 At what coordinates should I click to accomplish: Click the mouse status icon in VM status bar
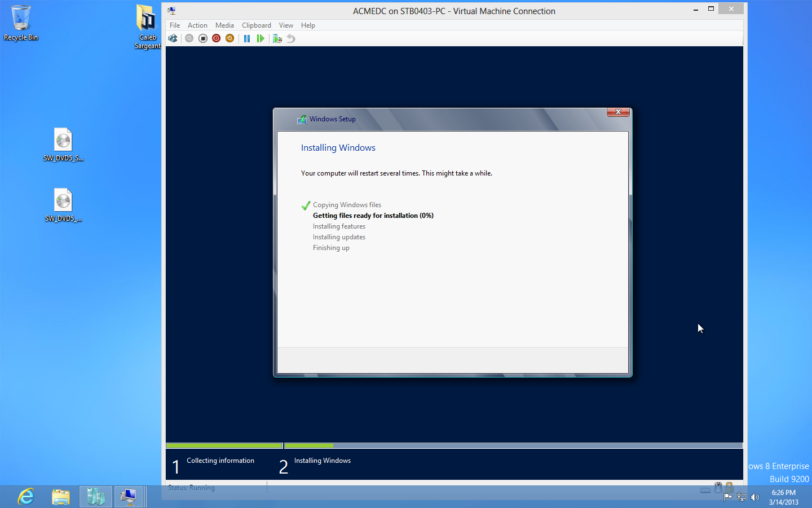coord(718,487)
